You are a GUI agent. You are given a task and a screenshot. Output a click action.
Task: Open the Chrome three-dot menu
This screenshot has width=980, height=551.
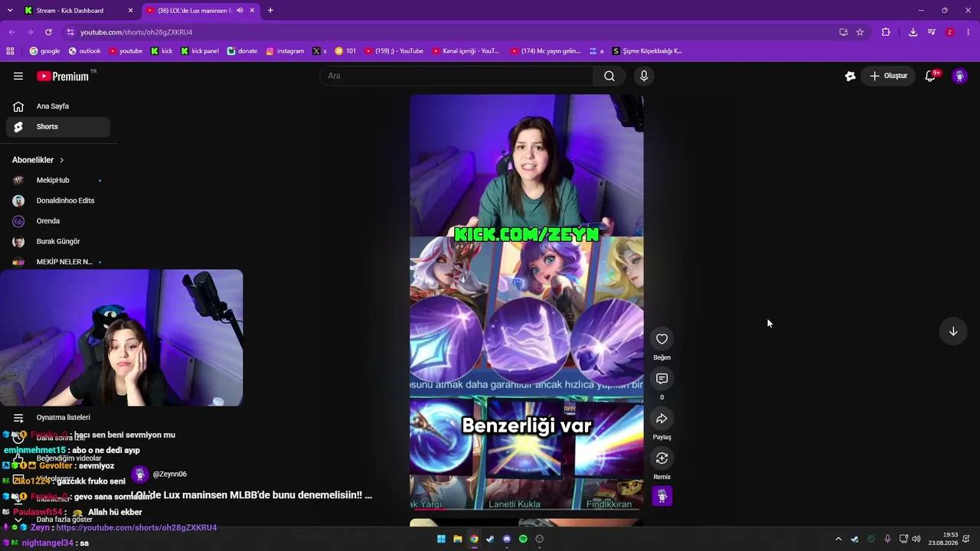click(969, 32)
